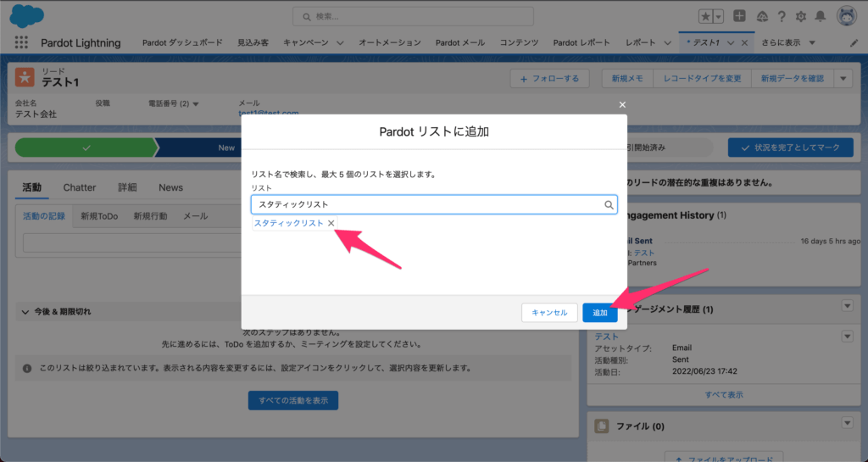Viewport: 868px width, 462px height.
Task: Select the 新規行動 sub-tab
Action: pos(150,216)
